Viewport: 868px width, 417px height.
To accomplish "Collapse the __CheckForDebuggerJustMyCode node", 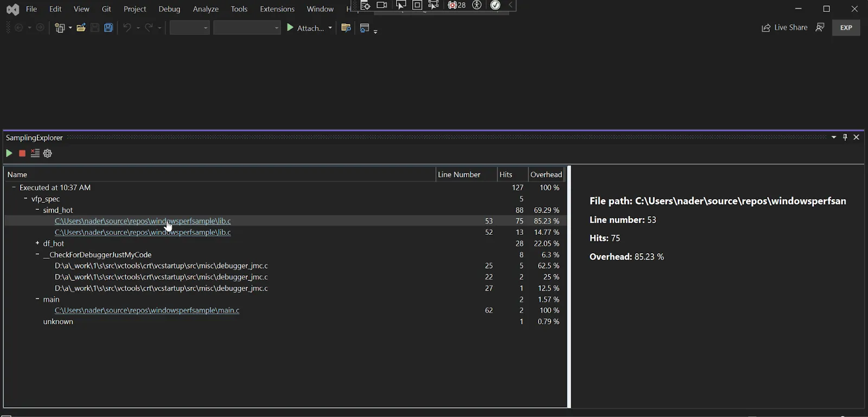I will click(x=37, y=254).
